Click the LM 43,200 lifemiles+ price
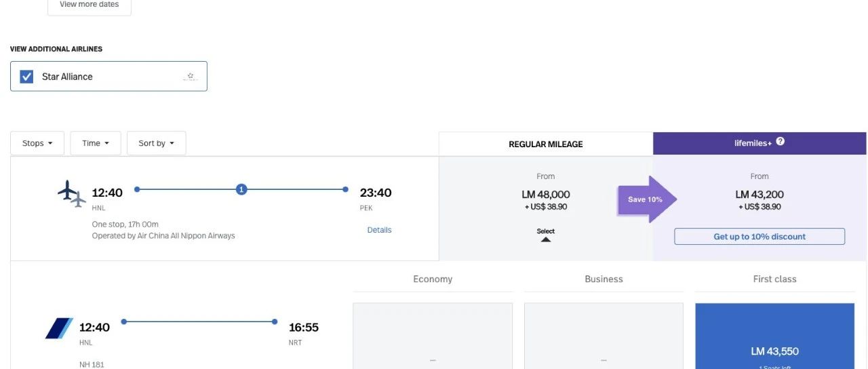This screenshot has width=868, height=369. [x=759, y=195]
